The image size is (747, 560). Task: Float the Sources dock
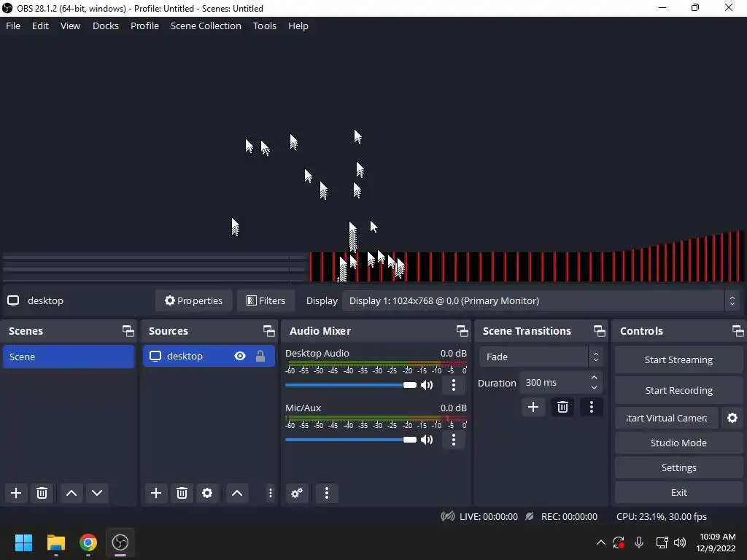point(269,331)
